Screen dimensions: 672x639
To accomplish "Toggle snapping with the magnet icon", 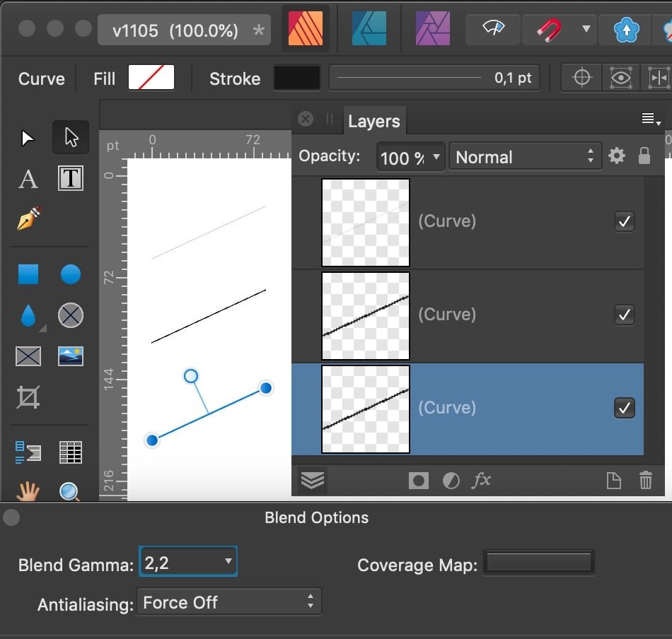I will (552, 30).
